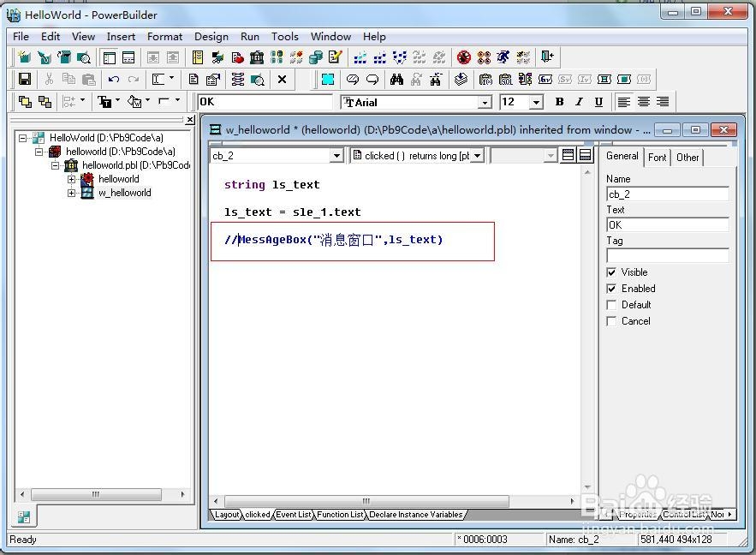Click the Uncomment selection bubble icon
This screenshot has height=555, width=756.
click(x=372, y=79)
